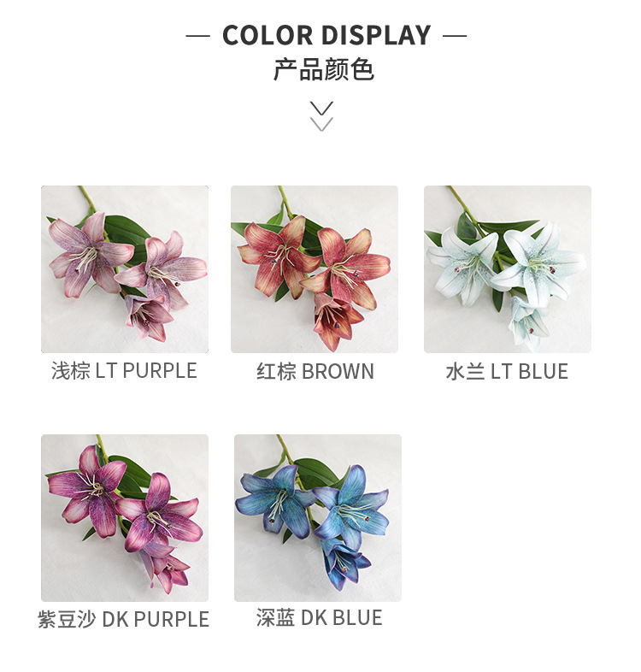Click the 紫豆沙 DK PURPLE label
This screenshot has height=672, width=641.
tap(123, 619)
